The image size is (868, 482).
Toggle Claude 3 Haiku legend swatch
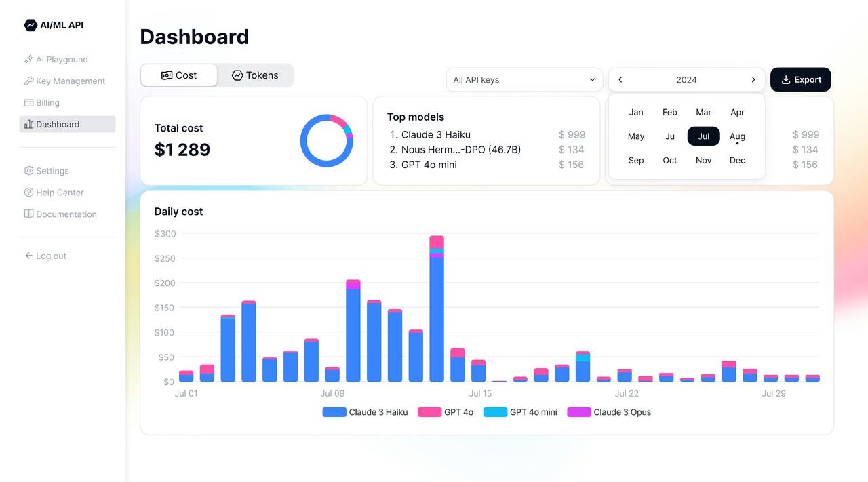click(x=334, y=412)
